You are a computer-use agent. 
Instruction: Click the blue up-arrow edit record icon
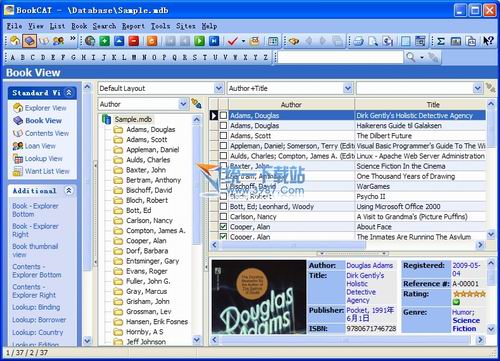[x=119, y=41]
